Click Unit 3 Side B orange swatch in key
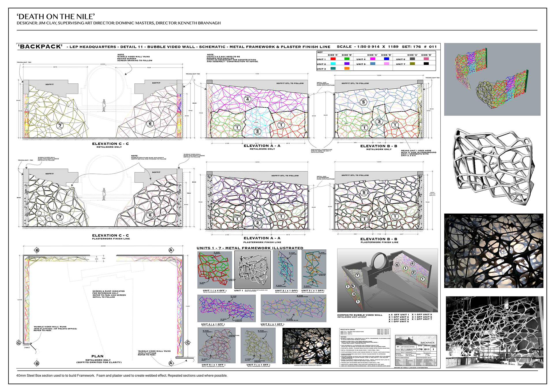The image size is (554, 392). point(347,68)
